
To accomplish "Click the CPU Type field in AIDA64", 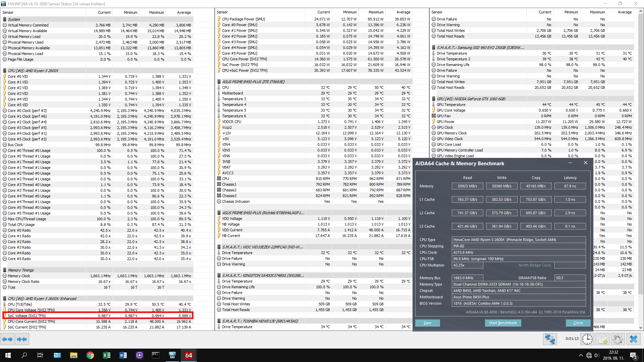I will tap(519, 240).
